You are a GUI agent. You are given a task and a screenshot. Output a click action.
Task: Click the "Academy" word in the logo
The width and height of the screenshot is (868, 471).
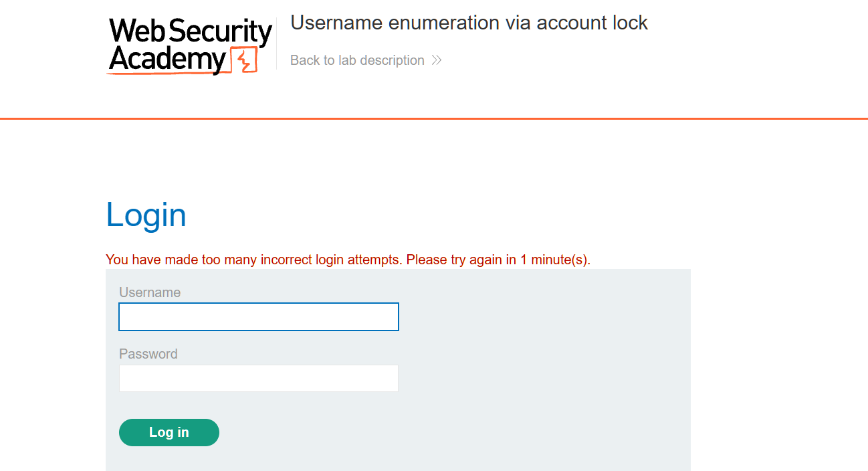[x=167, y=60]
